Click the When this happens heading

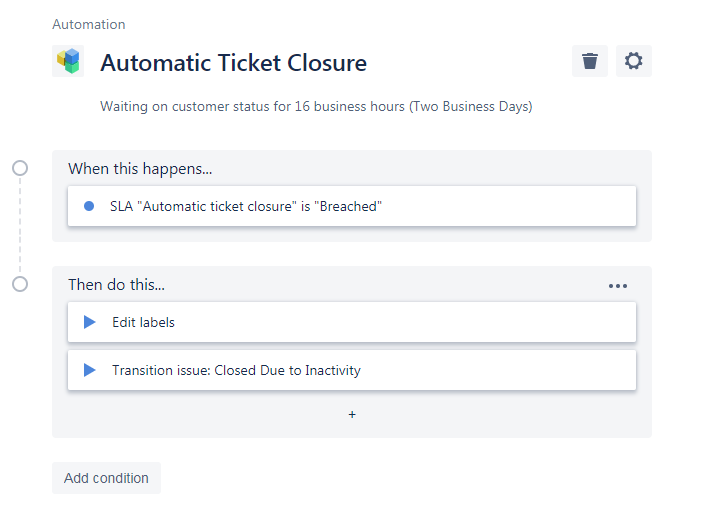pos(140,169)
